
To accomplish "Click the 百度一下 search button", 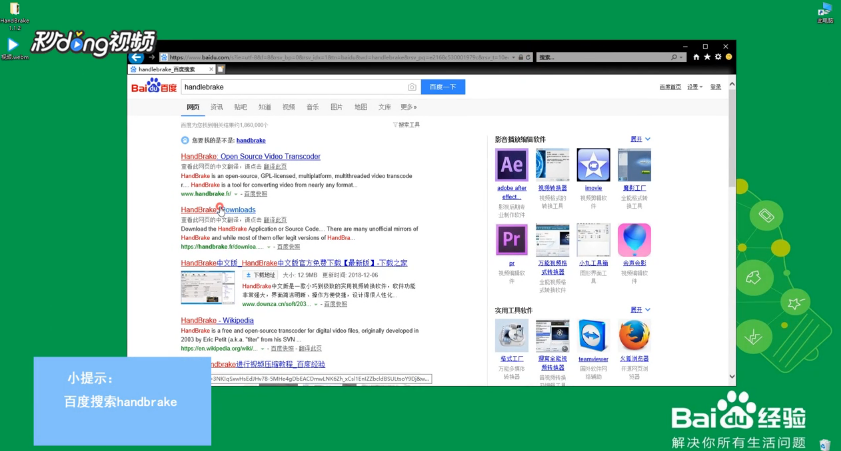I will [443, 87].
